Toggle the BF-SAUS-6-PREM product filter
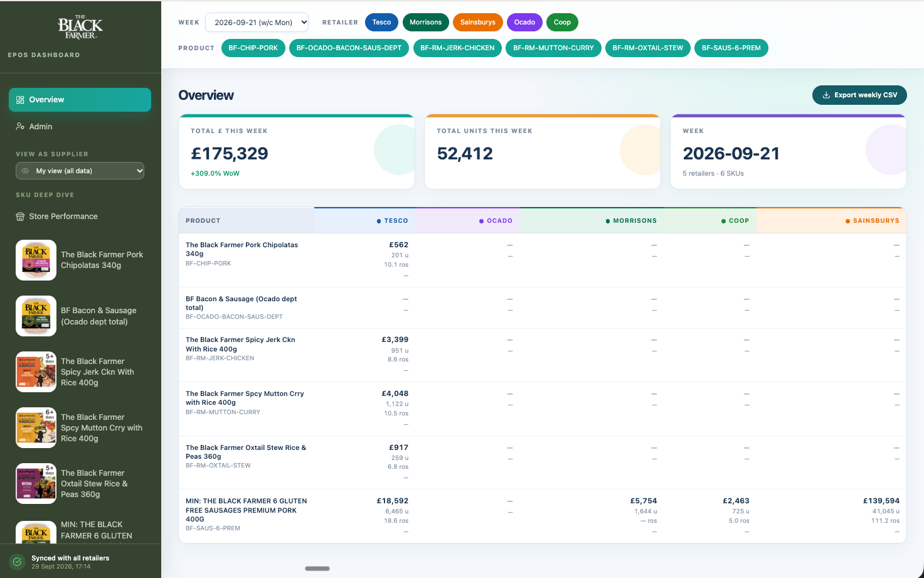 [x=731, y=48]
